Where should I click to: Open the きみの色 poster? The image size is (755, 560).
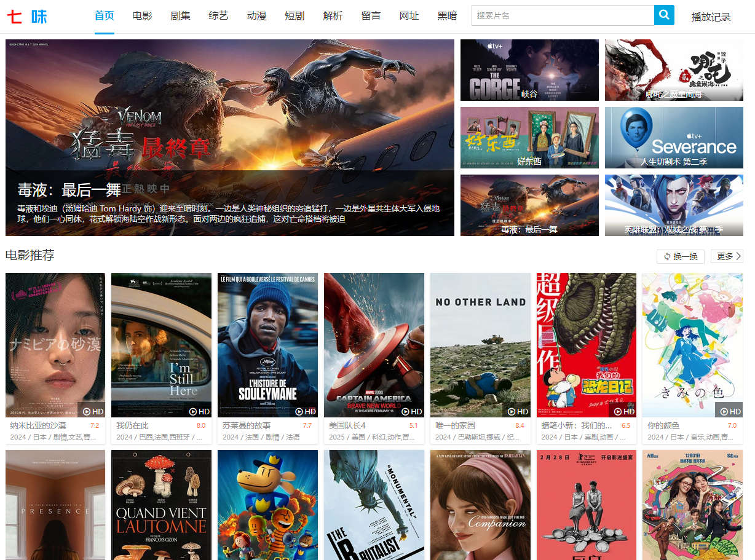click(x=692, y=345)
